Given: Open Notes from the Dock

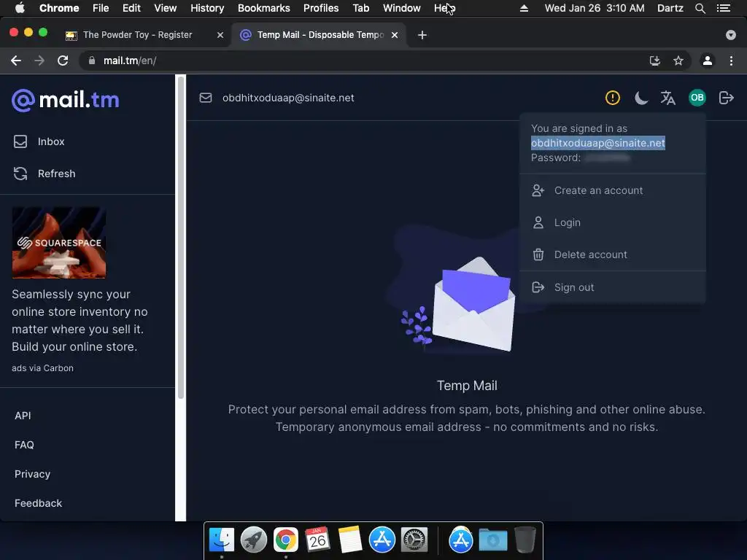Looking at the screenshot, I should click(349, 540).
